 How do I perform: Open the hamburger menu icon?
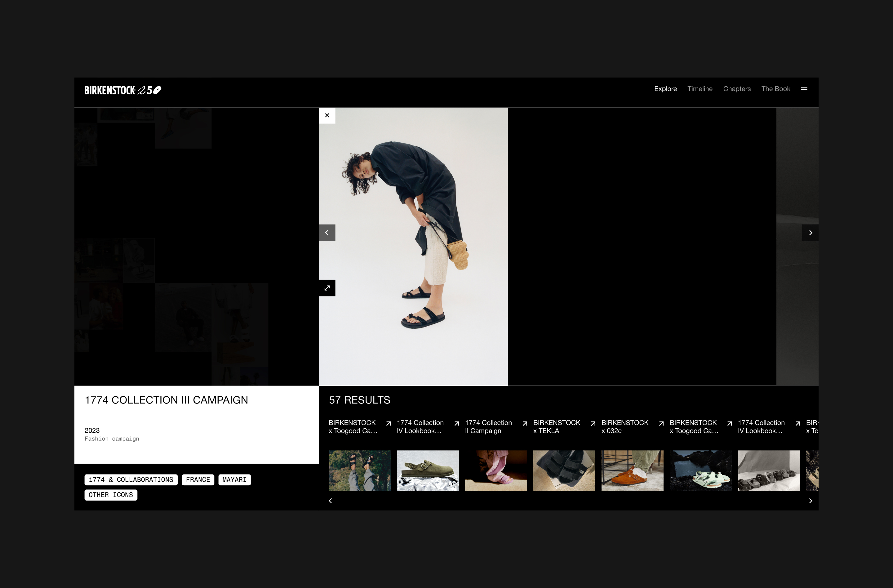(804, 89)
